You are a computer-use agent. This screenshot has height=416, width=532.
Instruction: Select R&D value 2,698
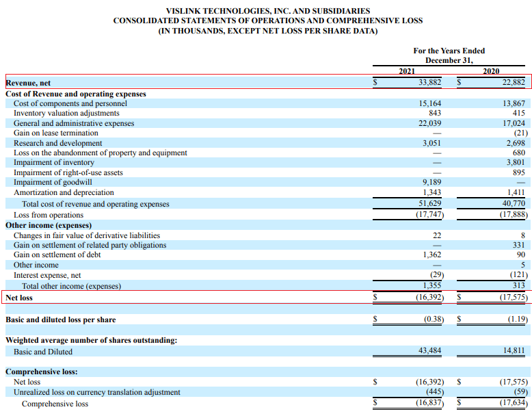pyautogui.click(x=516, y=143)
